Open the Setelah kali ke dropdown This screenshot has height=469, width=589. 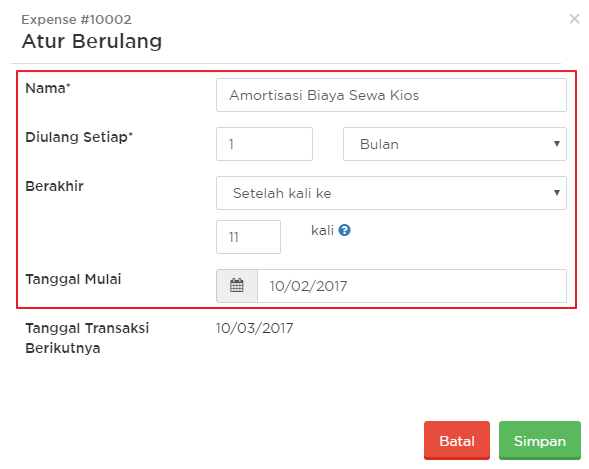[x=391, y=193]
